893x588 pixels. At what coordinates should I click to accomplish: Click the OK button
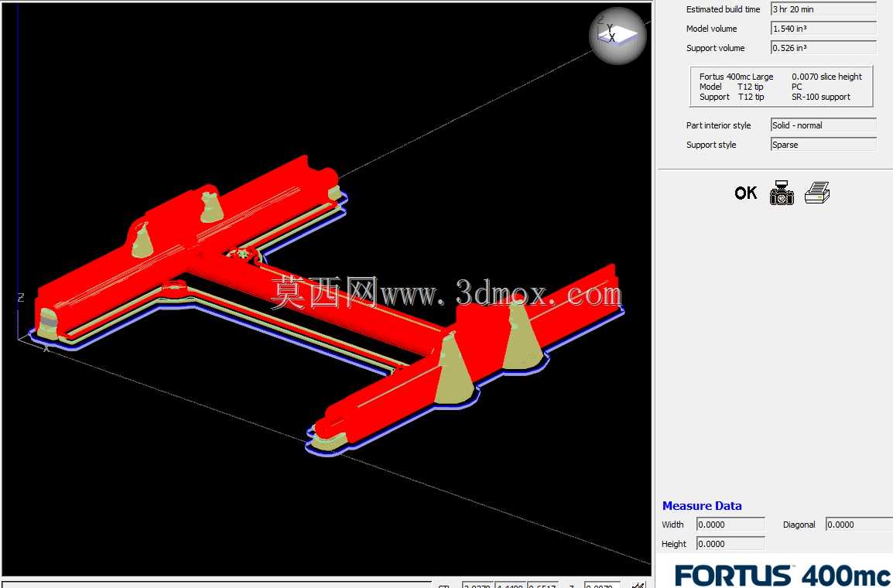(745, 193)
